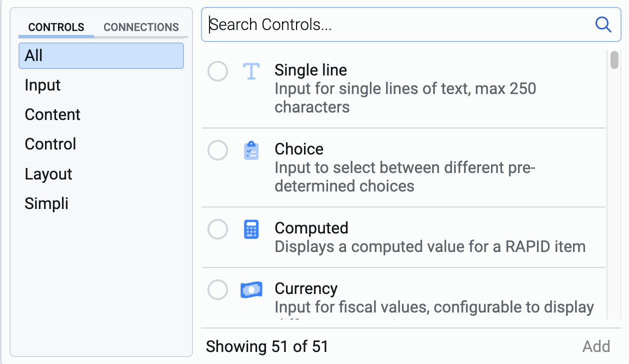This screenshot has height=364, width=629.
Task: Switch to the Connections tab
Action: pyautogui.click(x=141, y=27)
